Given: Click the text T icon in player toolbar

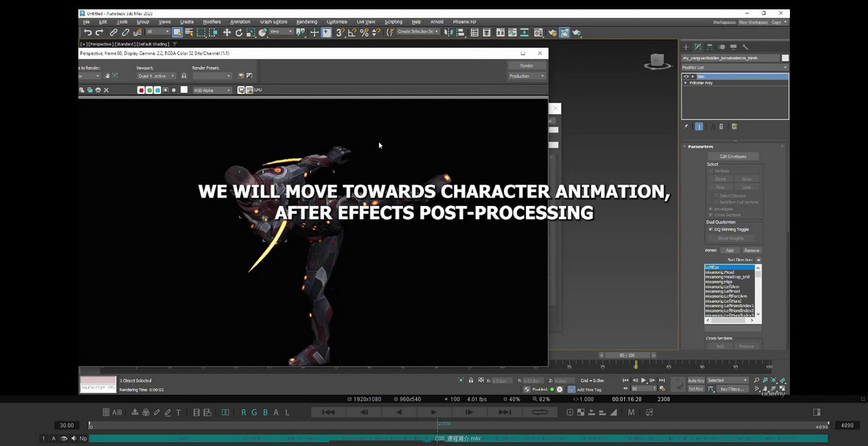Looking at the screenshot, I should 179,412.
